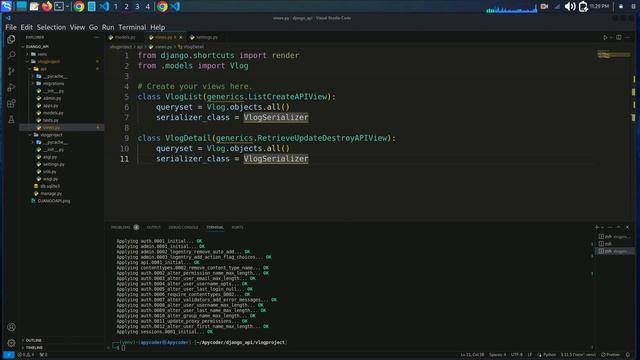
Task: Open the Help menu
Action: coord(158,27)
